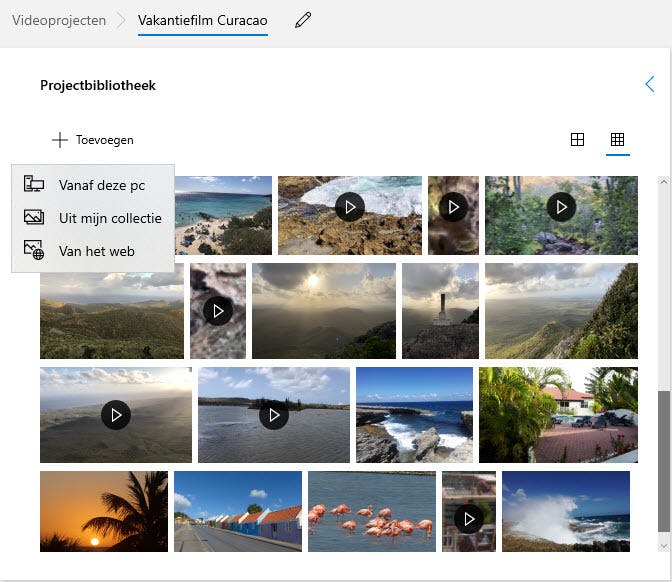Play icon on the rocky surf video
This screenshot has width=672, height=582.
pyautogui.click(x=349, y=207)
